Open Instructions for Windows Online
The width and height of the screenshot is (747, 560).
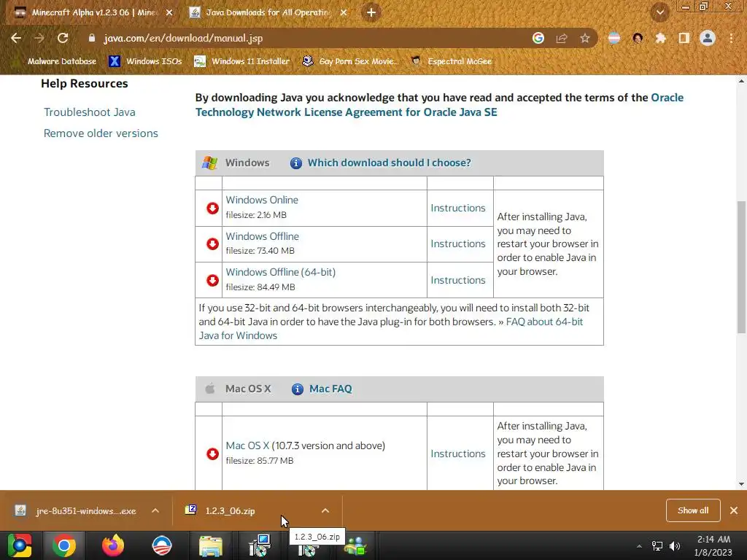click(458, 208)
